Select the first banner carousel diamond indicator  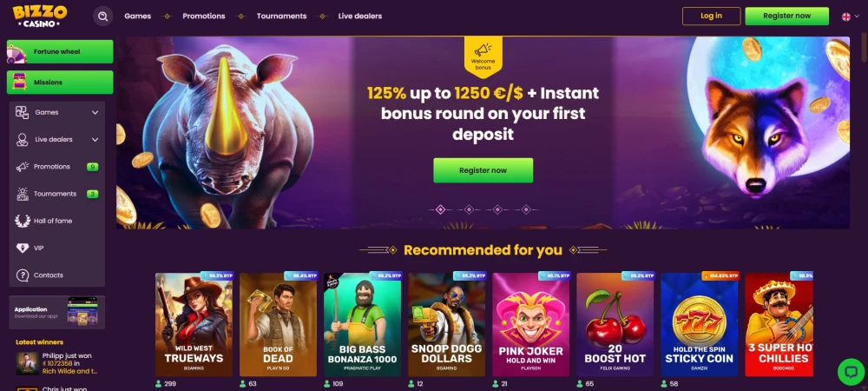pyautogui.click(x=441, y=209)
